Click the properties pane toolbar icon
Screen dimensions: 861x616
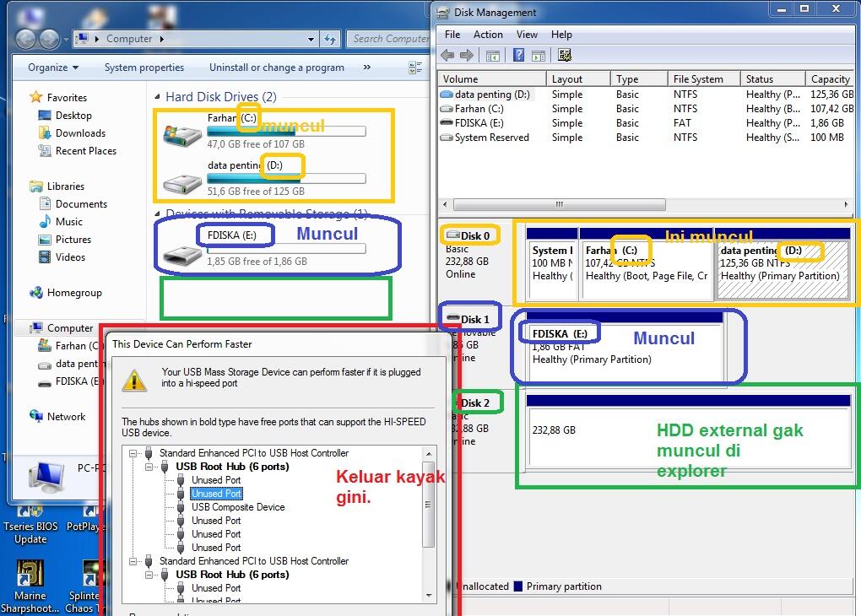[x=539, y=55]
